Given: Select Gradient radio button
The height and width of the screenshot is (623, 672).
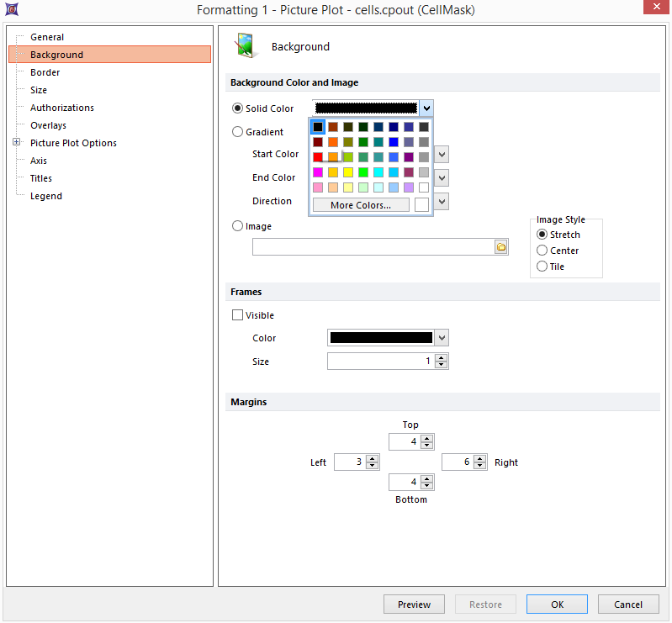Looking at the screenshot, I should [x=237, y=131].
